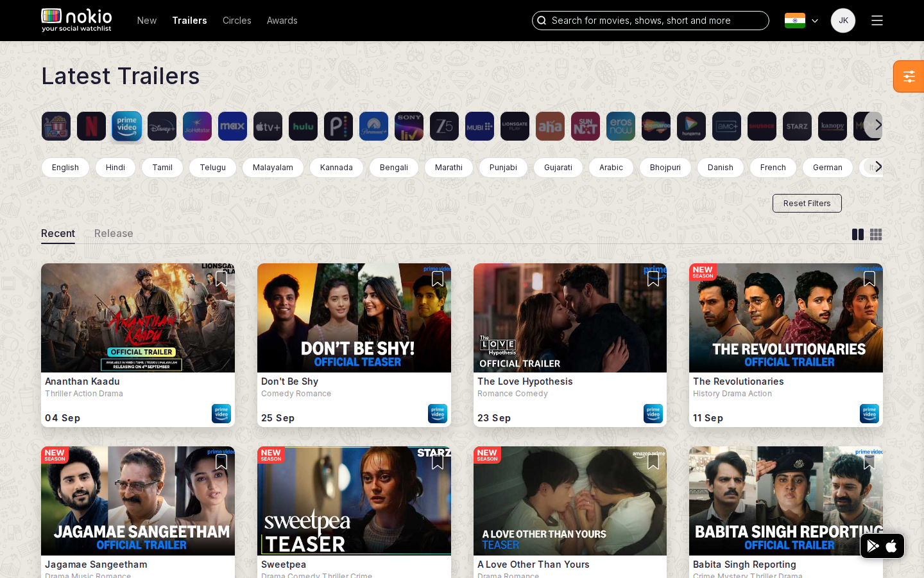Toggle the Kannada language filter

tap(336, 168)
